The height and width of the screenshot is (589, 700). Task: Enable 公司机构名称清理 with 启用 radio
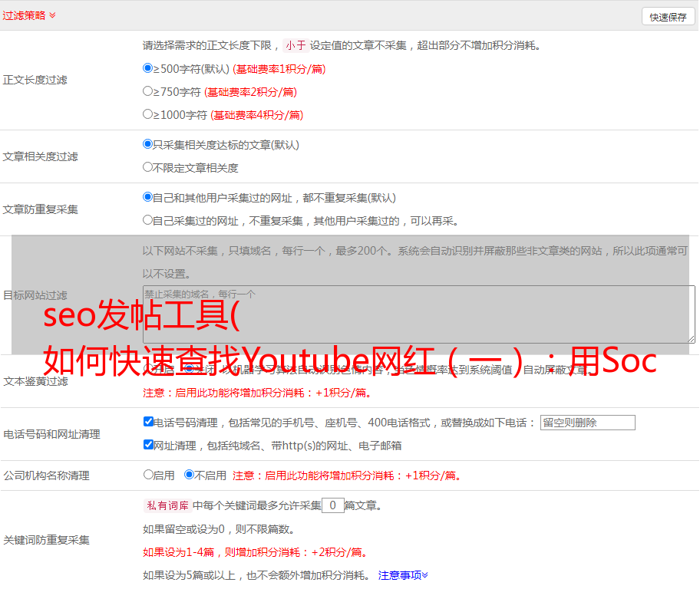click(x=149, y=475)
